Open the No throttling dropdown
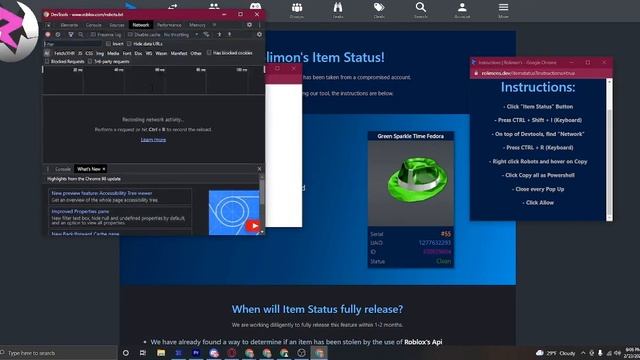 pyautogui.click(x=181, y=35)
